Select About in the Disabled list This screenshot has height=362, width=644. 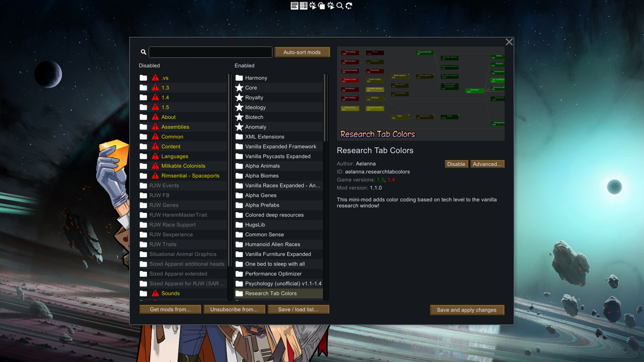click(183, 117)
